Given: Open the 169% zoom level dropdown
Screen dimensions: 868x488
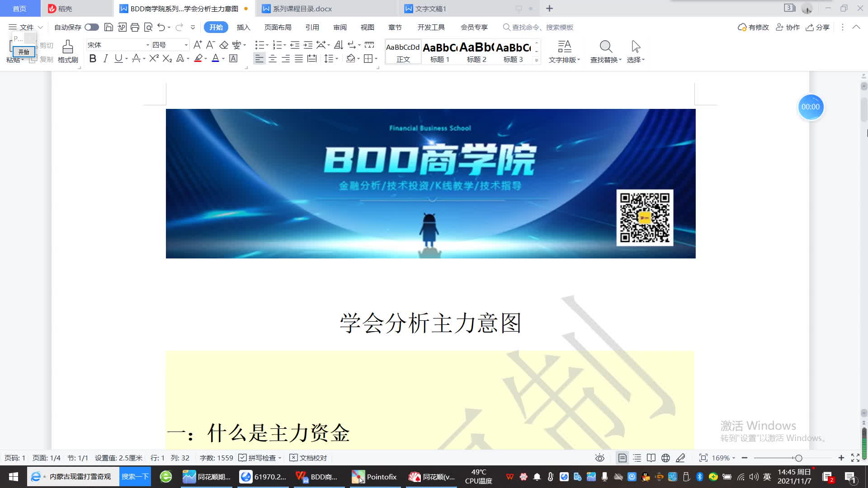Looking at the screenshot, I should tap(724, 458).
